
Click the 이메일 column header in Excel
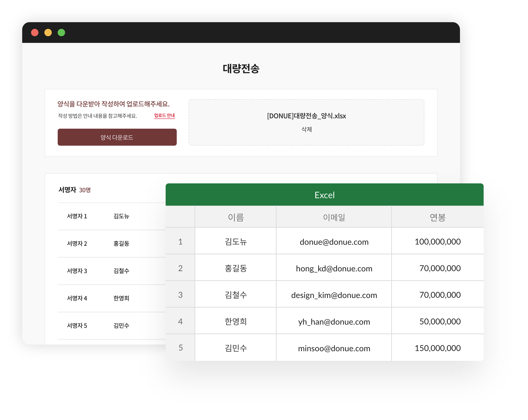click(x=334, y=217)
